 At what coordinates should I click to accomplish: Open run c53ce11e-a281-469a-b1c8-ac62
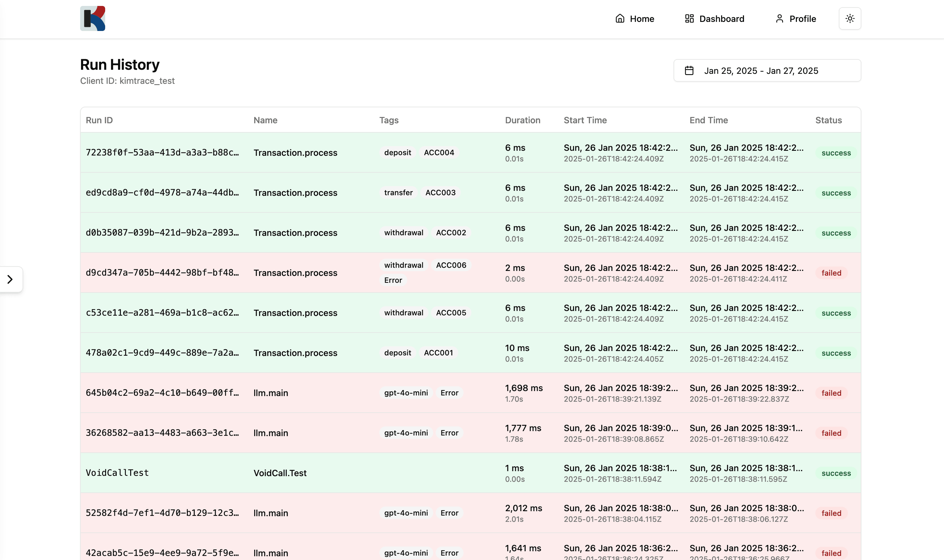(162, 313)
